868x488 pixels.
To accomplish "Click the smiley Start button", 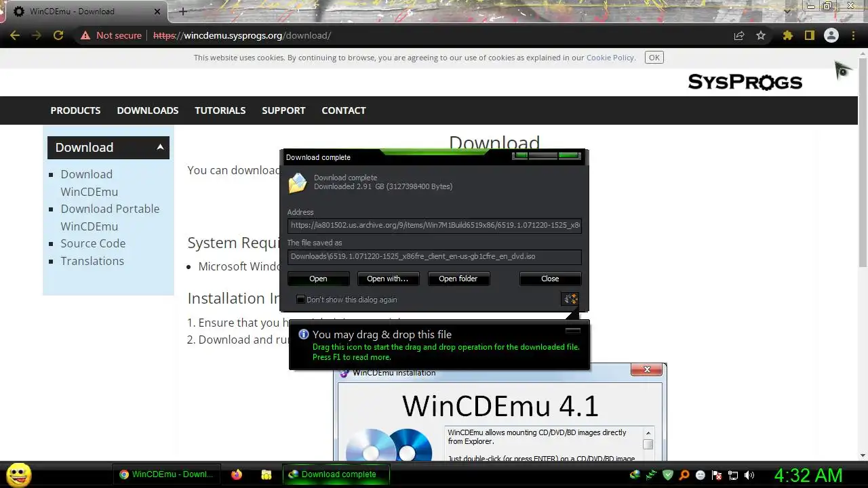I will (19, 474).
